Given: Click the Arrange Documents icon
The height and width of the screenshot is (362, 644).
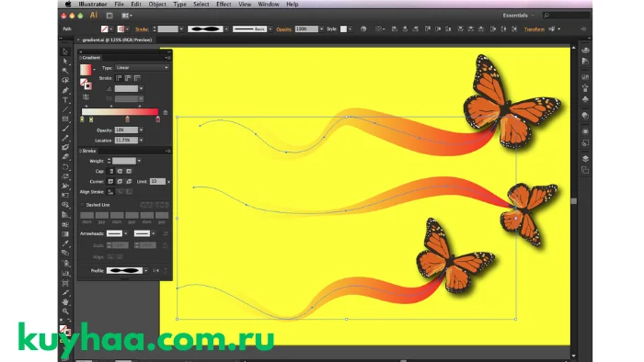Looking at the screenshot, I should (127, 16).
